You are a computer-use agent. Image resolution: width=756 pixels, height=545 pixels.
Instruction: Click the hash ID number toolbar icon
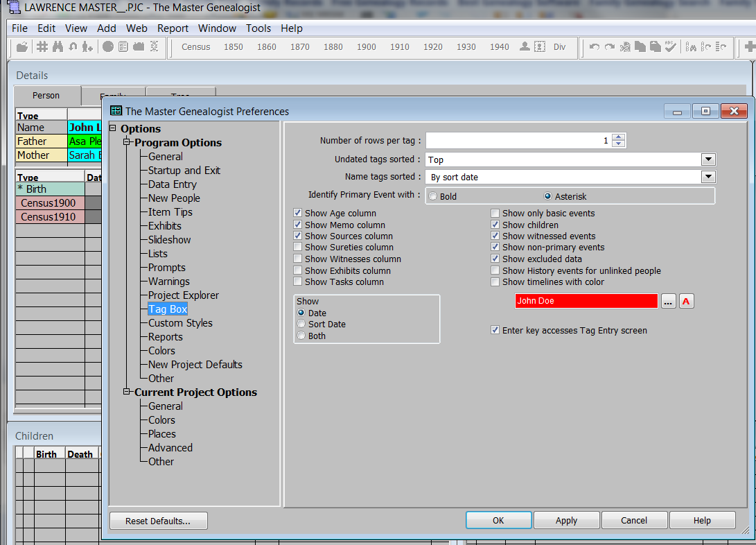click(42, 46)
